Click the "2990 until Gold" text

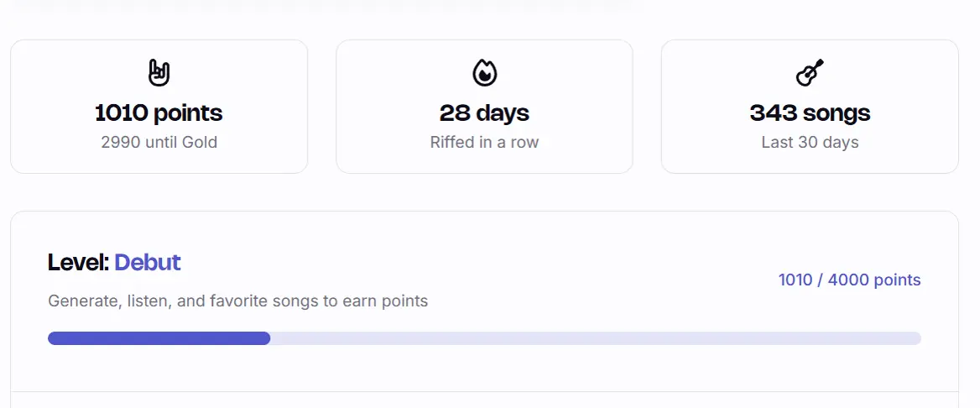[159, 142]
